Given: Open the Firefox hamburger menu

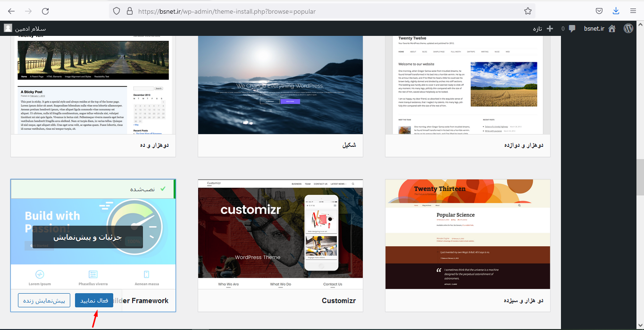Looking at the screenshot, I should tap(633, 11).
